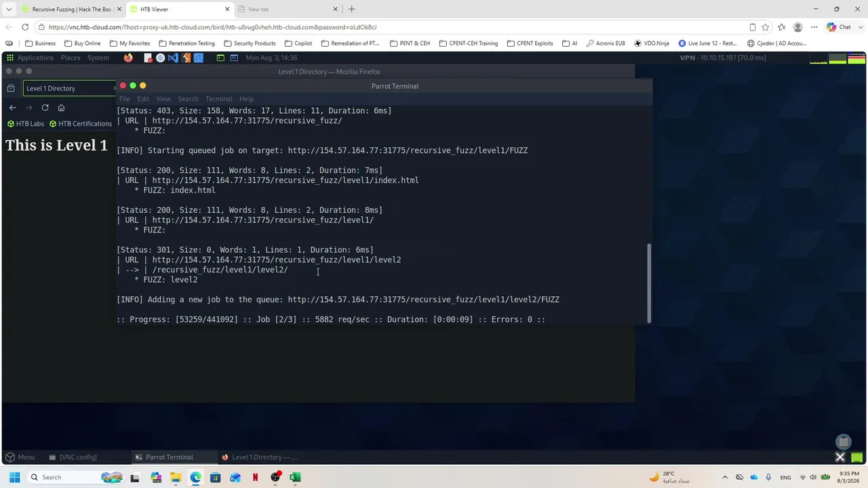Image resolution: width=868 pixels, height=488 pixels.
Task: Open the Terminal menu in Parrot Terminal
Action: (218, 99)
